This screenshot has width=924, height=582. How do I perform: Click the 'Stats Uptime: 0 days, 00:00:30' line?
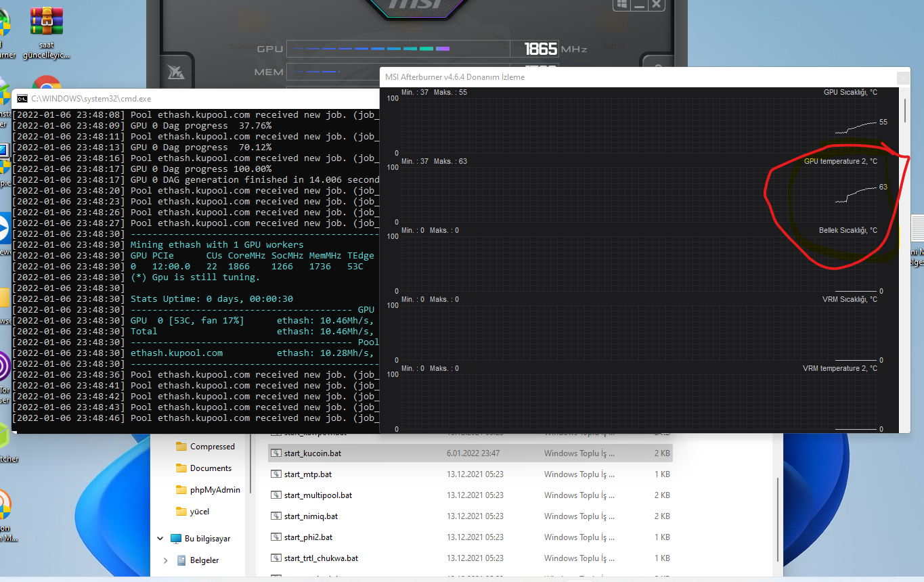click(212, 299)
